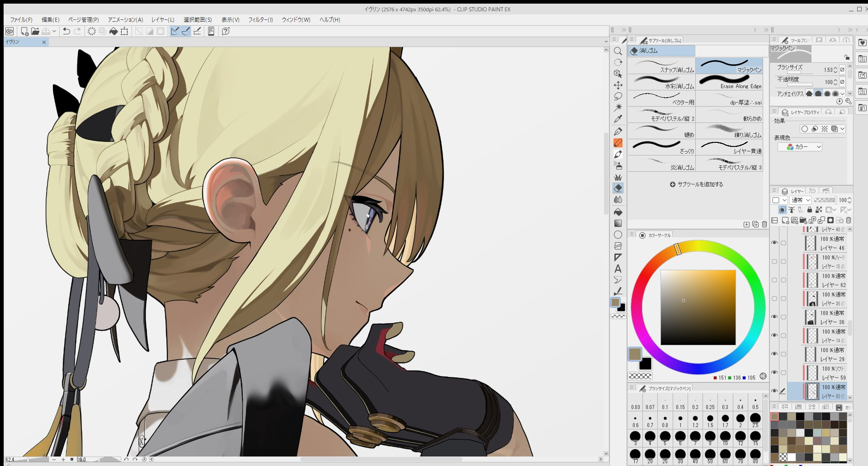
Task: Hide the レイヤー 59 layer
Action: (774, 372)
